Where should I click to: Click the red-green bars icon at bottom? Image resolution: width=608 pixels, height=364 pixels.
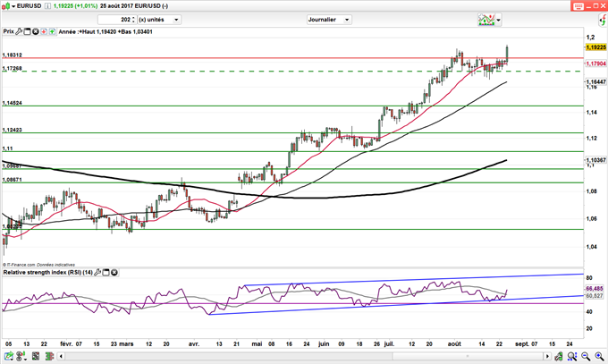pyautogui.click(x=49, y=356)
